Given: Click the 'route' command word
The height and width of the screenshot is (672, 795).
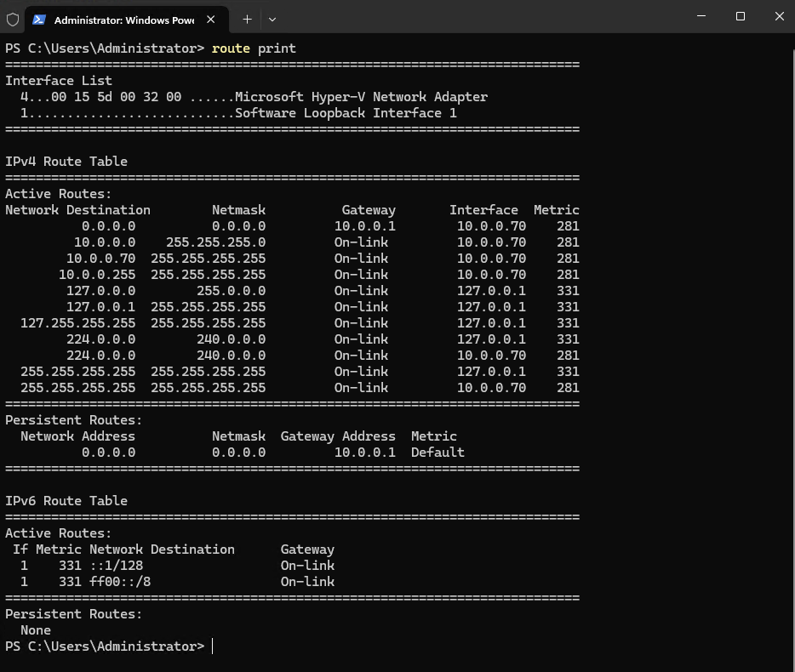Looking at the screenshot, I should [231, 48].
